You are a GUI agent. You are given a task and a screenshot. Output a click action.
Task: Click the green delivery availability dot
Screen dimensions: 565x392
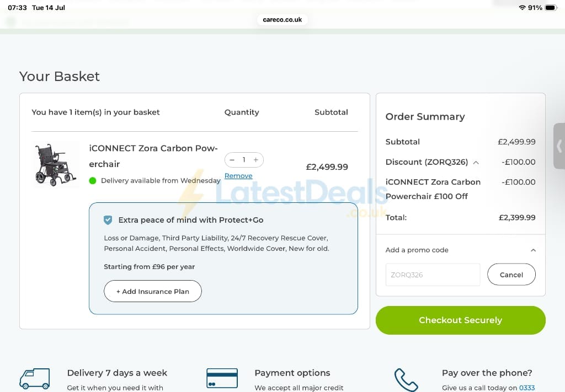tap(93, 181)
